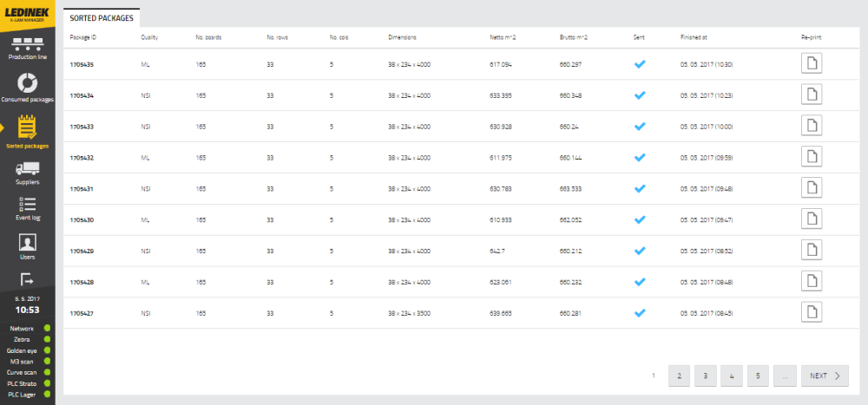Toggle Sent checkmark for package 1705435
Viewport: 868px width, 405px height.
click(640, 64)
